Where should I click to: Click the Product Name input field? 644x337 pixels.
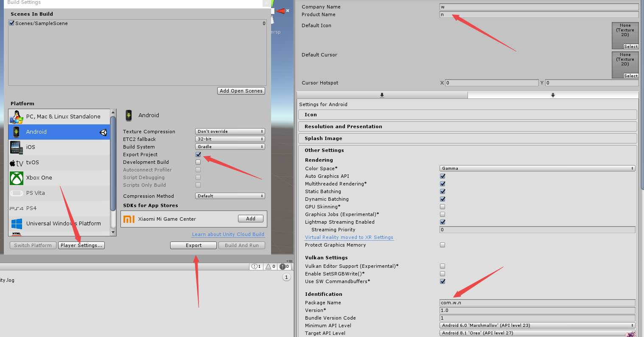click(539, 14)
